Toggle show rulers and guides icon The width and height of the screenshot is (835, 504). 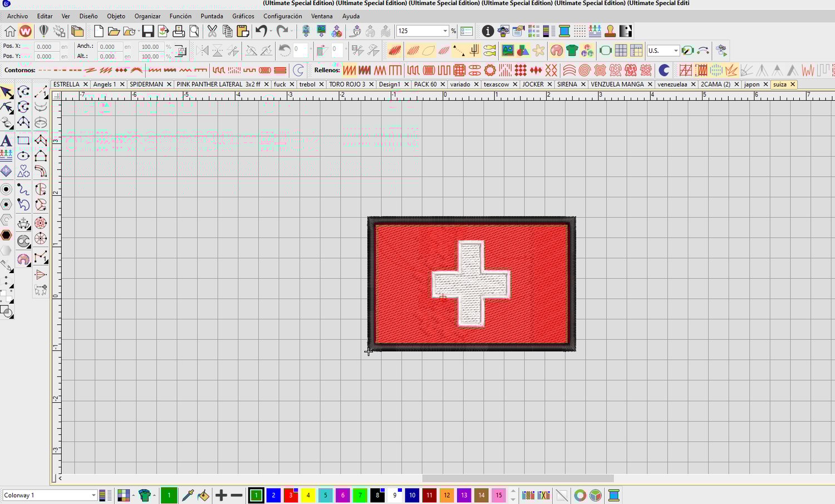coord(636,51)
